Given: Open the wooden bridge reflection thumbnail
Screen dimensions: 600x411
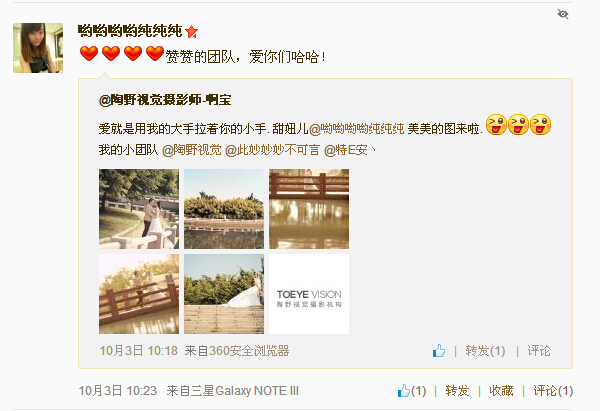Looking at the screenshot, I should 309,209.
